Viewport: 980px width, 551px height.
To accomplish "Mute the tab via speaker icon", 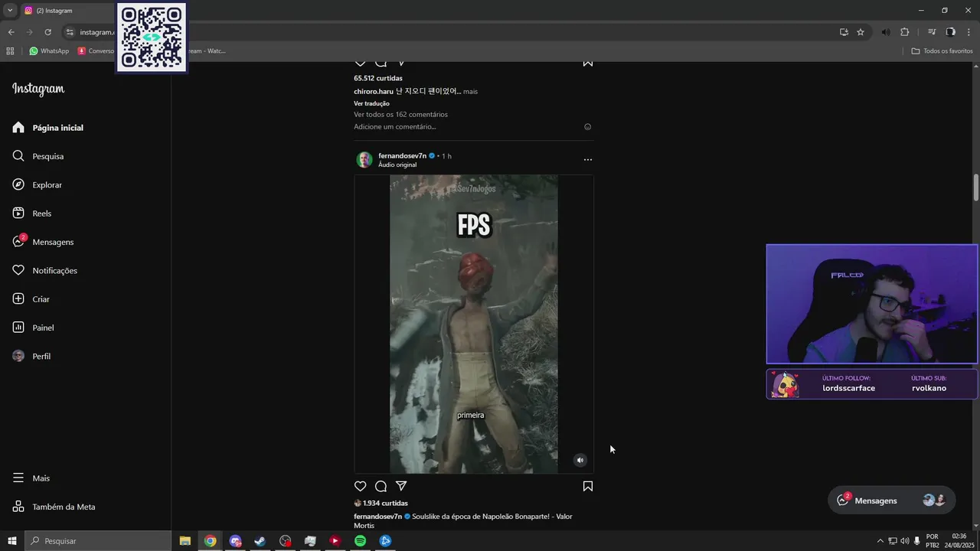I will tap(886, 32).
